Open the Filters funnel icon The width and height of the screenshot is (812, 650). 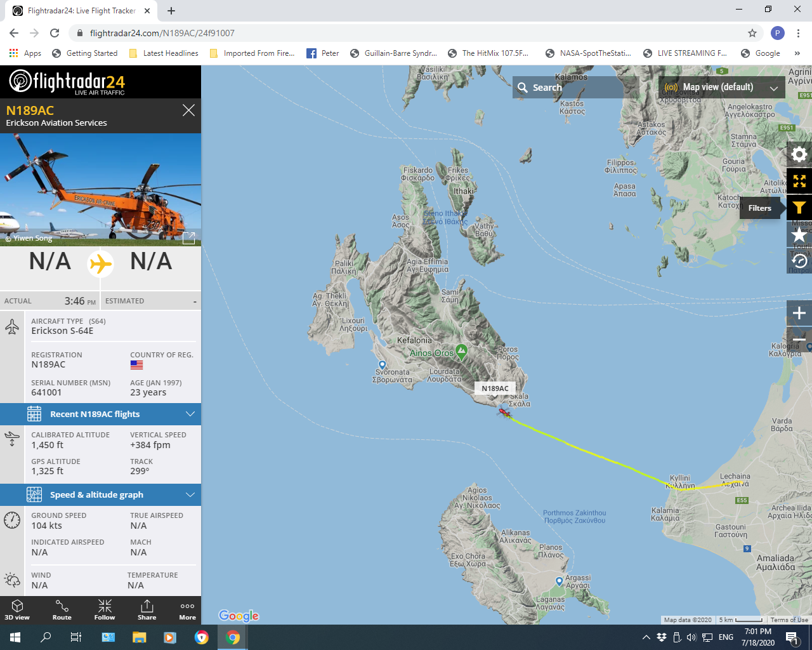[799, 208]
